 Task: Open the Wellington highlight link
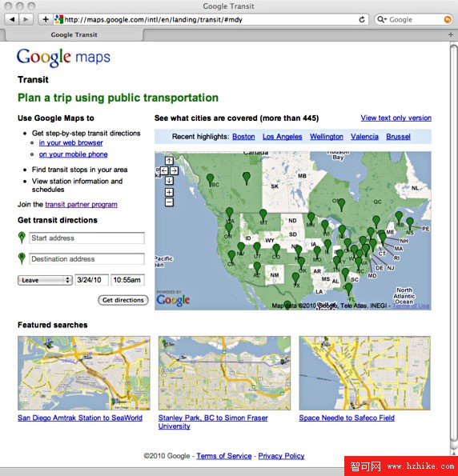(327, 137)
